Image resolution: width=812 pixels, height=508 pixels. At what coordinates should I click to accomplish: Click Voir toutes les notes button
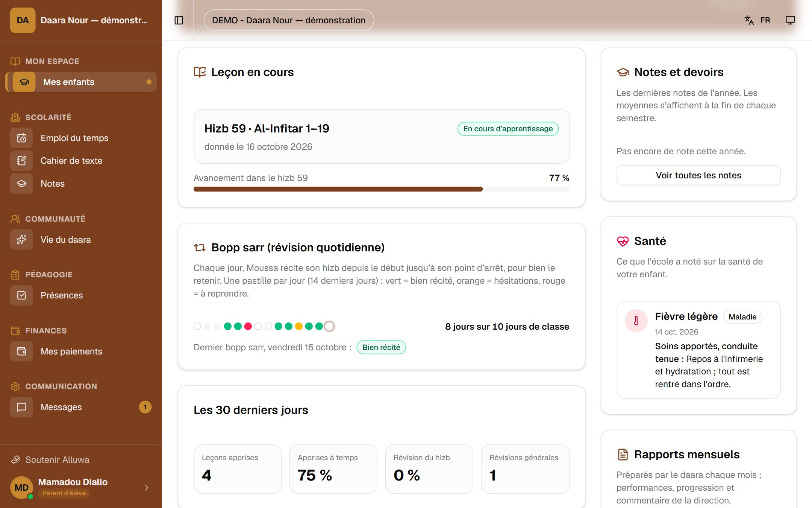[698, 175]
